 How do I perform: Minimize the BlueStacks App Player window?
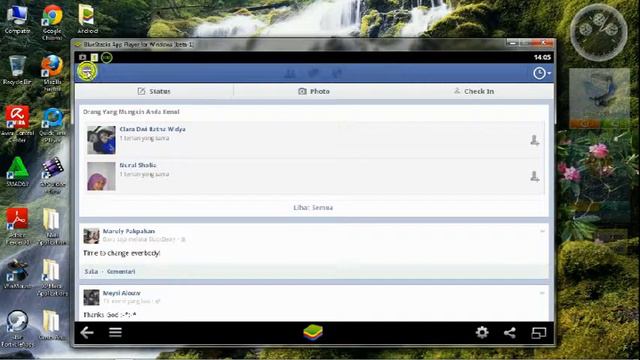(x=513, y=42)
